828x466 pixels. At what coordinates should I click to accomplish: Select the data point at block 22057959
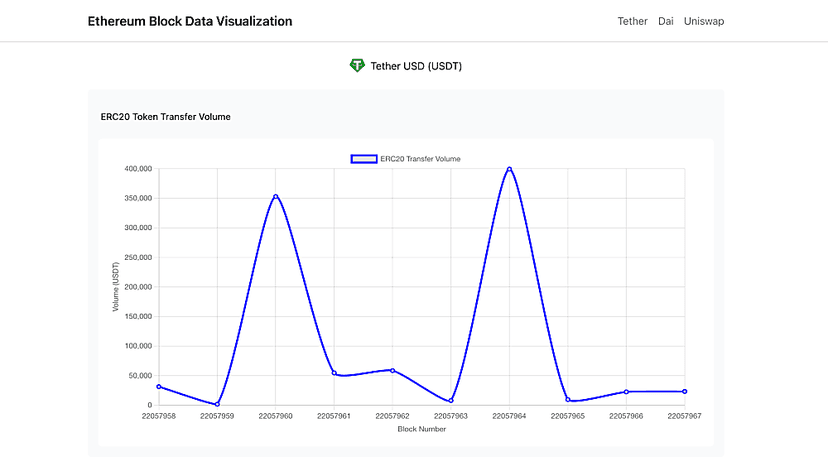click(x=217, y=404)
